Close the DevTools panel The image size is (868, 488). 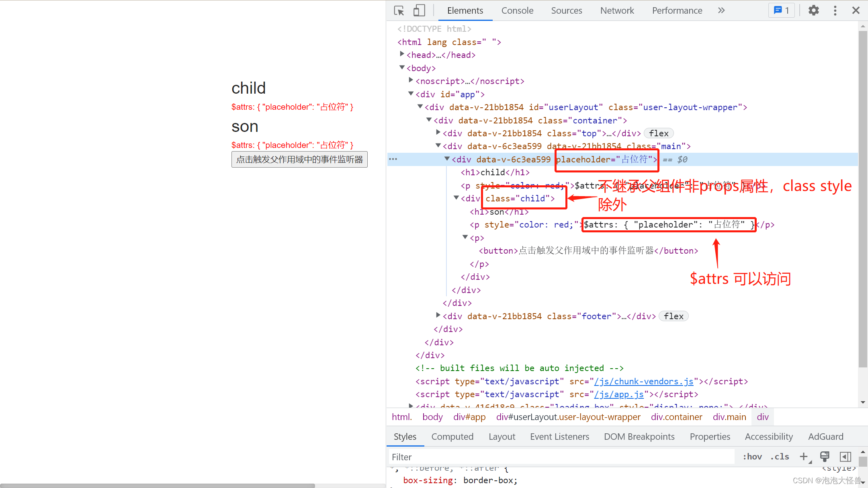(856, 10)
